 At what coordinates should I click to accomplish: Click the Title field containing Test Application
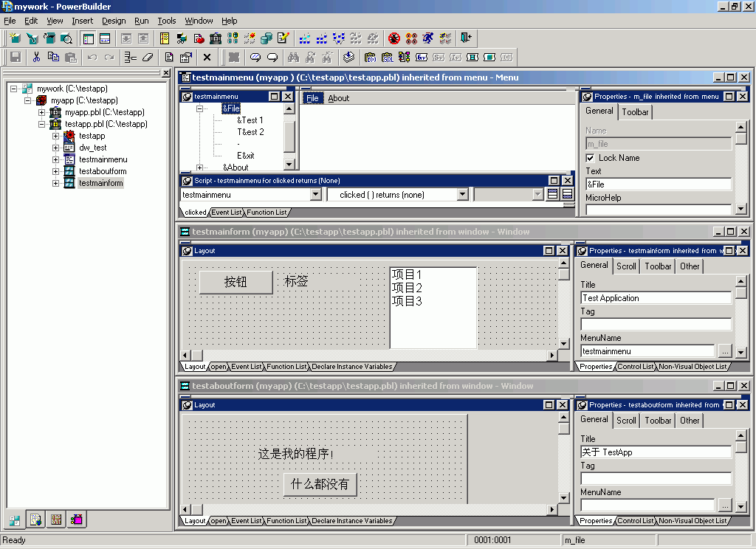(656, 298)
